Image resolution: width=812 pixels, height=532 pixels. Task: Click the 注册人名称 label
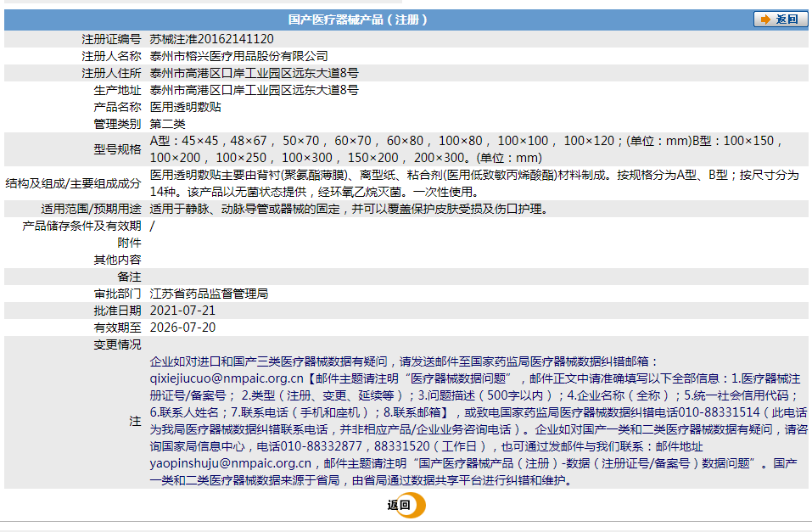tap(111, 56)
